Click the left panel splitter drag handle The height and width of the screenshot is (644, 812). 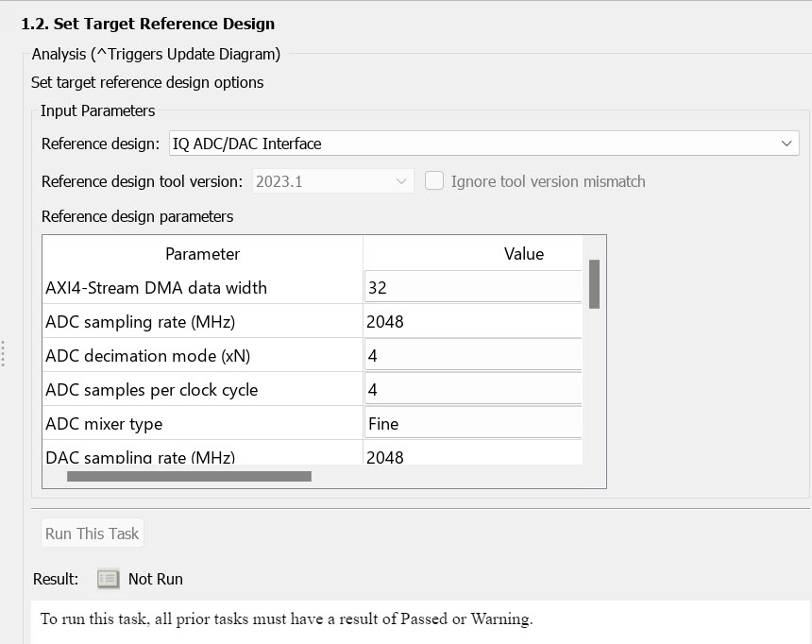tap(4, 354)
